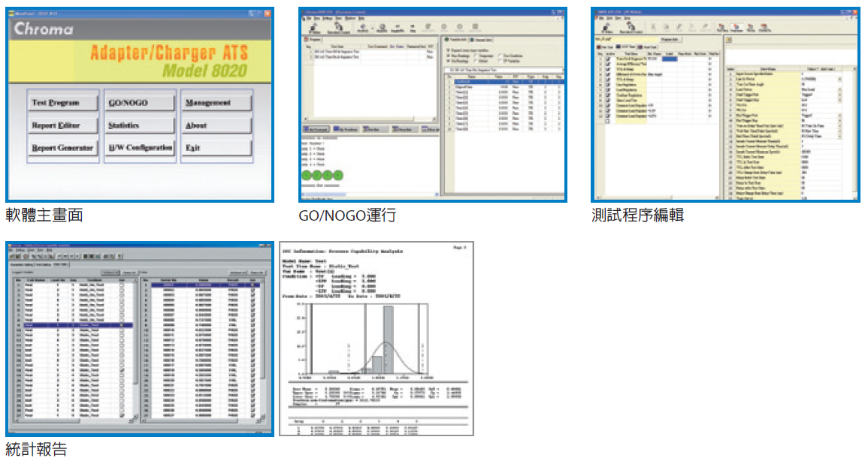Select highlighted row in GO/NOGO variable table
Image resolution: width=868 pixels, height=461 pixels.
point(505,82)
